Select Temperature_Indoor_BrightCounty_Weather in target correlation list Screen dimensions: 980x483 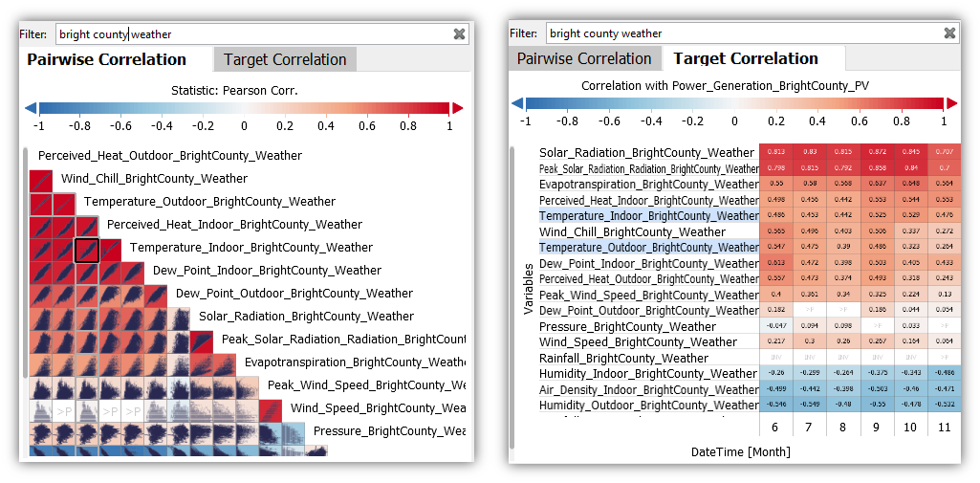coord(648,216)
